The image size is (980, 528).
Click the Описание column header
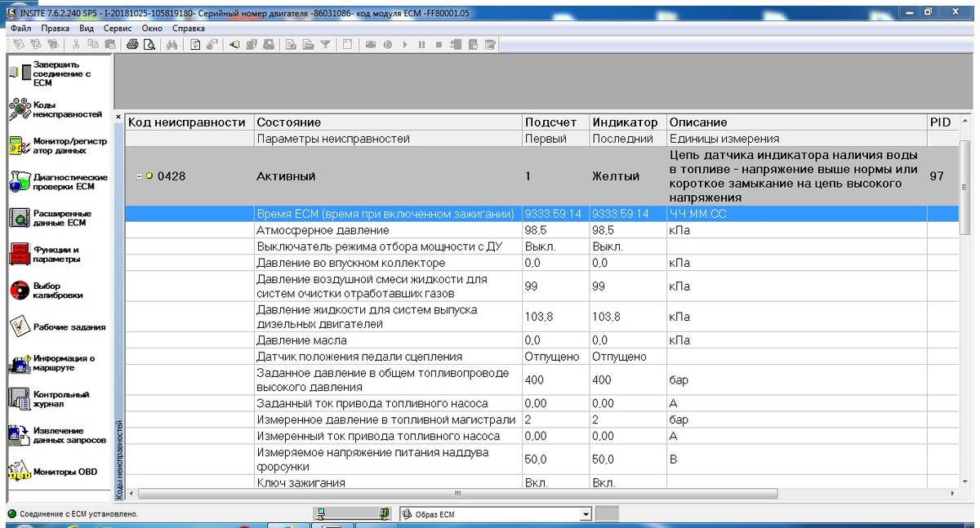(796, 122)
